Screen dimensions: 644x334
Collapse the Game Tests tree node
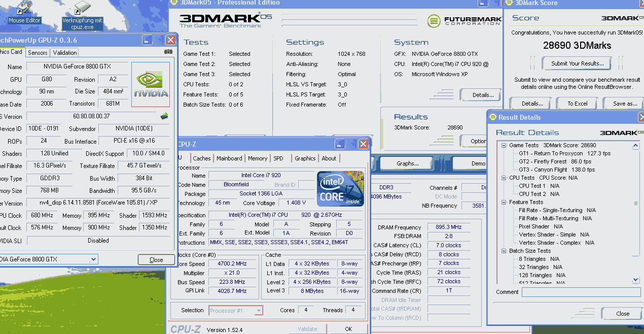(504, 145)
